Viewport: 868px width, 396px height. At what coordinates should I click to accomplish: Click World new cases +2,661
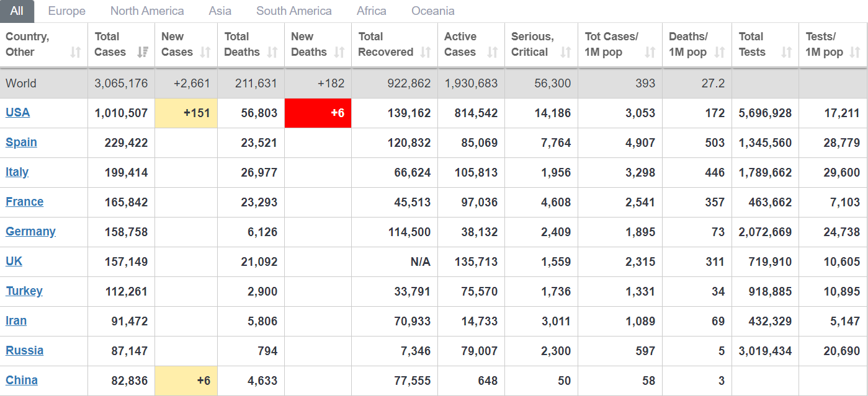click(192, 83)
